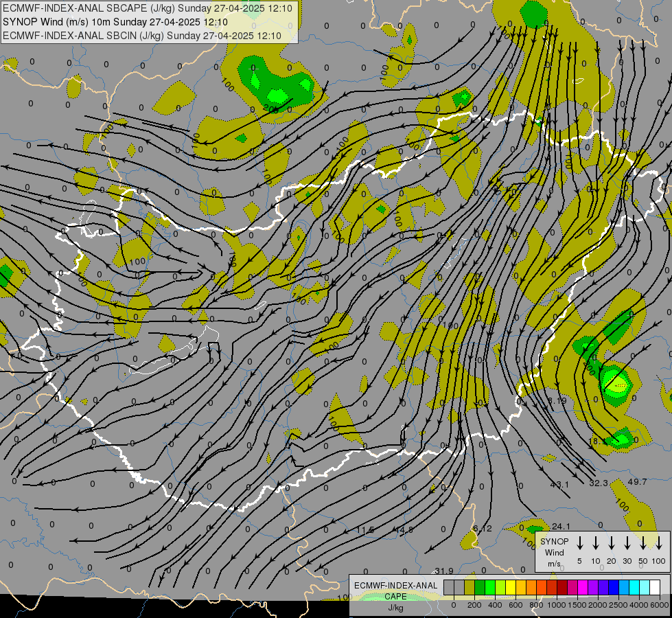
Task: Select the white CAPE legend swatch
Action: coord(654,587)
